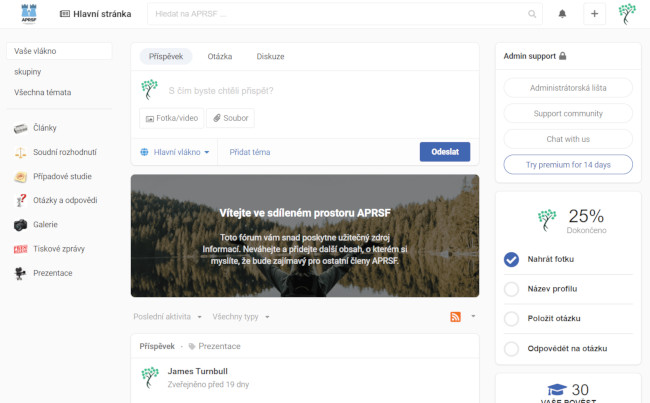650x403 pixels.
Task: Click the Prezentace projector icon
Action: click(x=20, y=273)
